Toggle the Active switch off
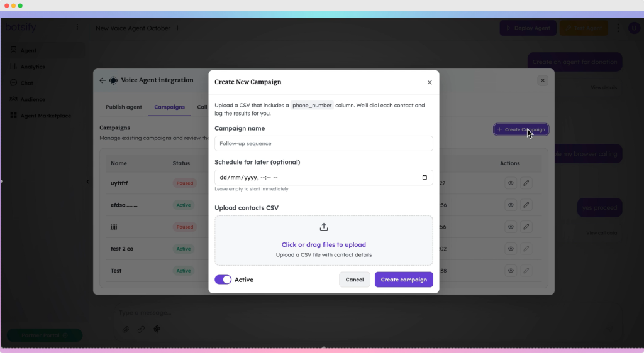Viewport: 644px width, 353px height. pos(223,280)
